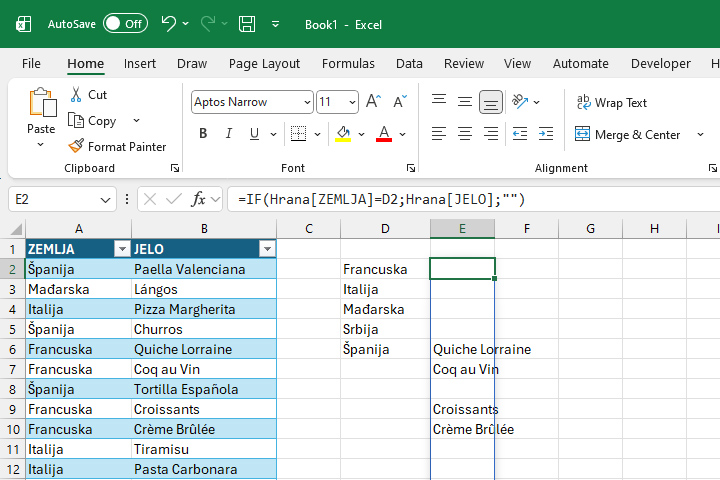Open the JELO column filter dropdown
This screenshot has height=480, width=720.
267,249
